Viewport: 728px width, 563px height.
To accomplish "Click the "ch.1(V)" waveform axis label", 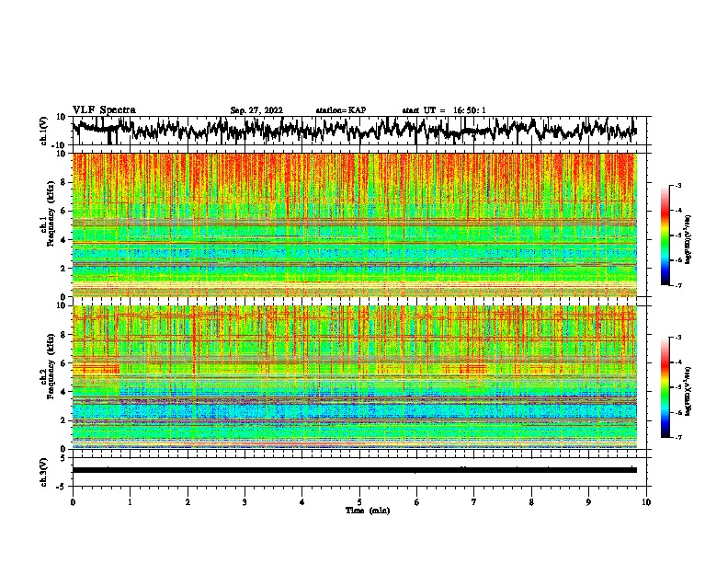I will (44, 131).
